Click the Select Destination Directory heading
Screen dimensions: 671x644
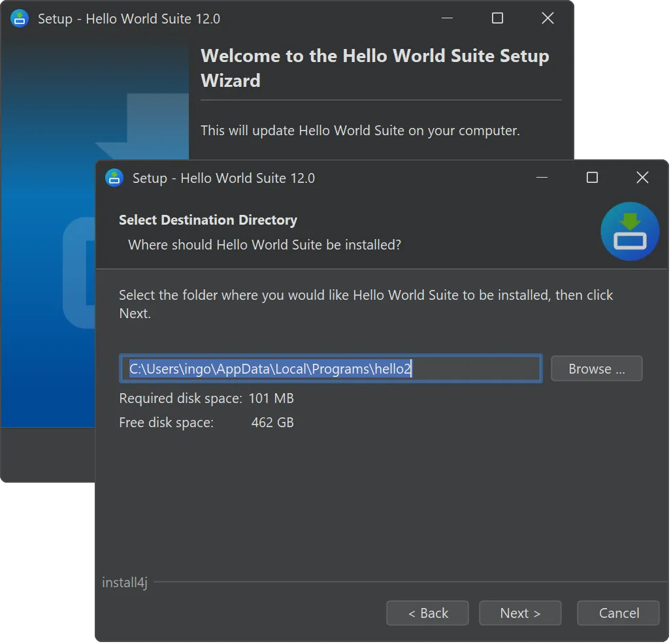(x=208, y=220)
